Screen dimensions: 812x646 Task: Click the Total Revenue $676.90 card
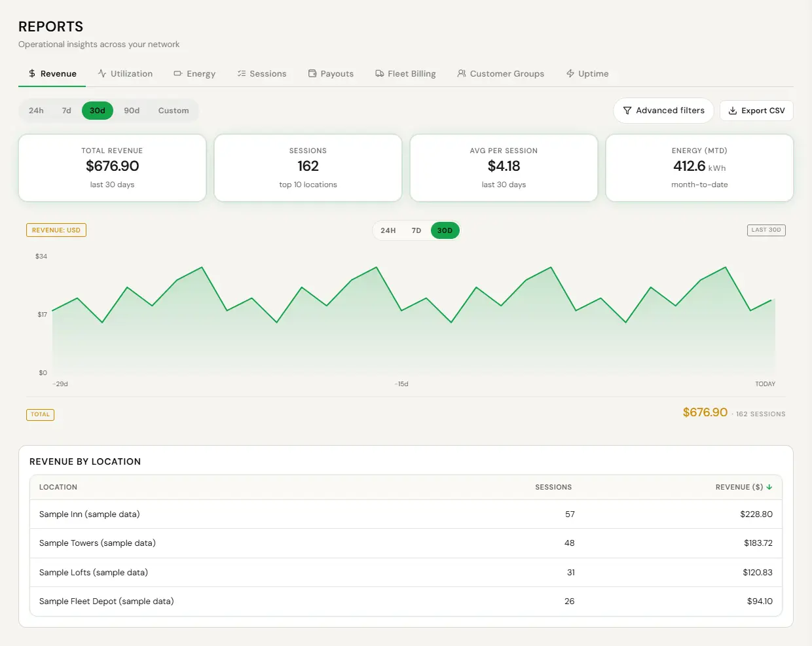point(112,168)
